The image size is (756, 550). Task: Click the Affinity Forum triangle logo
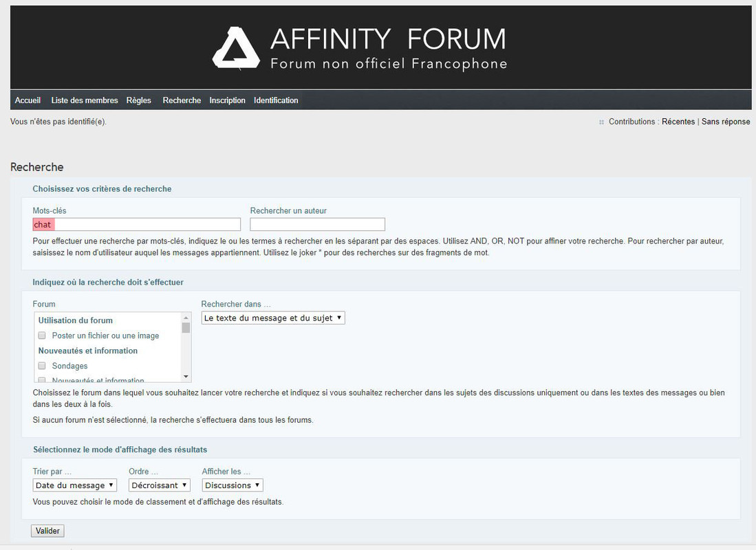(236, 48)
